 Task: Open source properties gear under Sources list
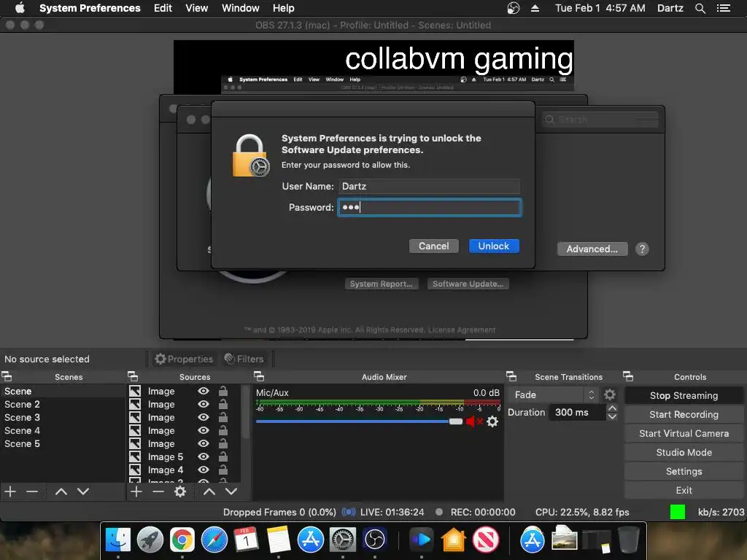click(180, 491)
